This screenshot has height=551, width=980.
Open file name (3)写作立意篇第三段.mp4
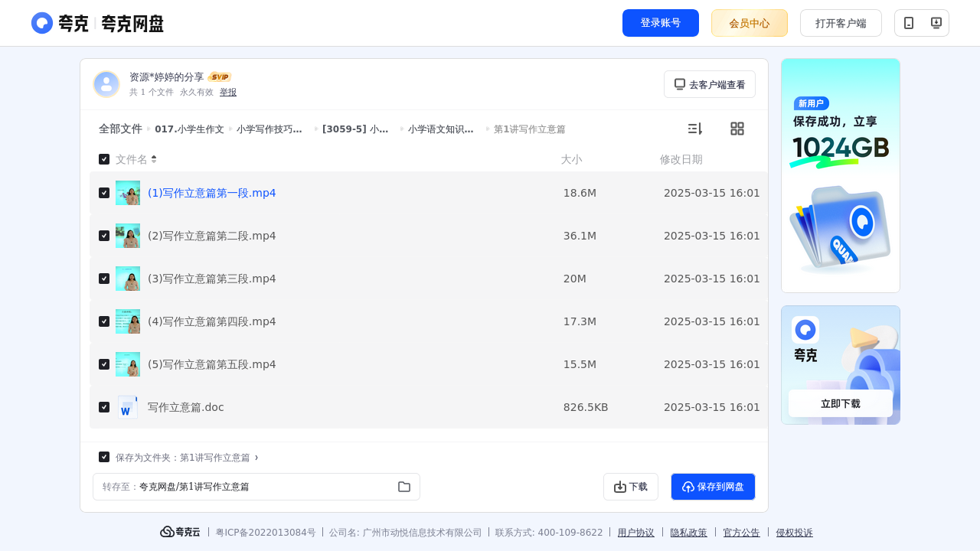click(212, 279)
